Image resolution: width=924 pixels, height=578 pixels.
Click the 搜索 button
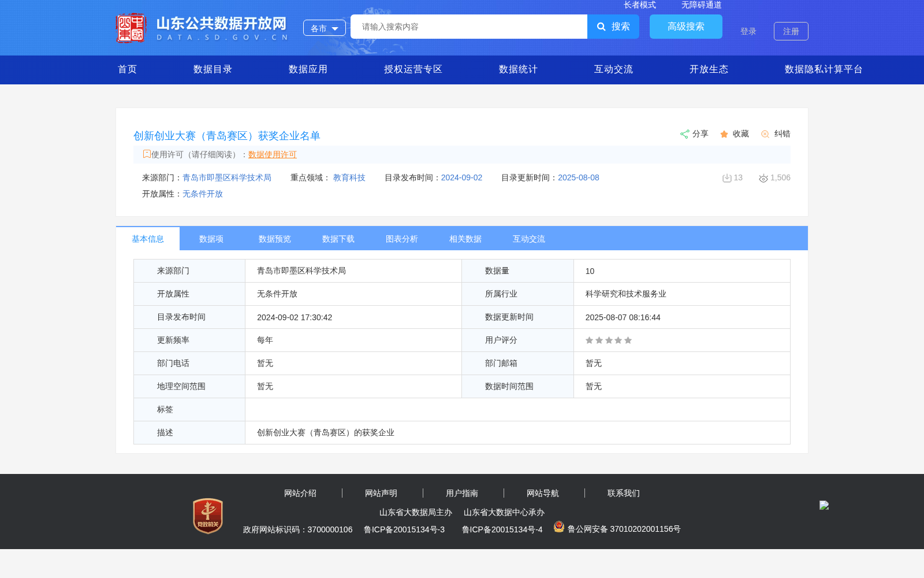613,27
